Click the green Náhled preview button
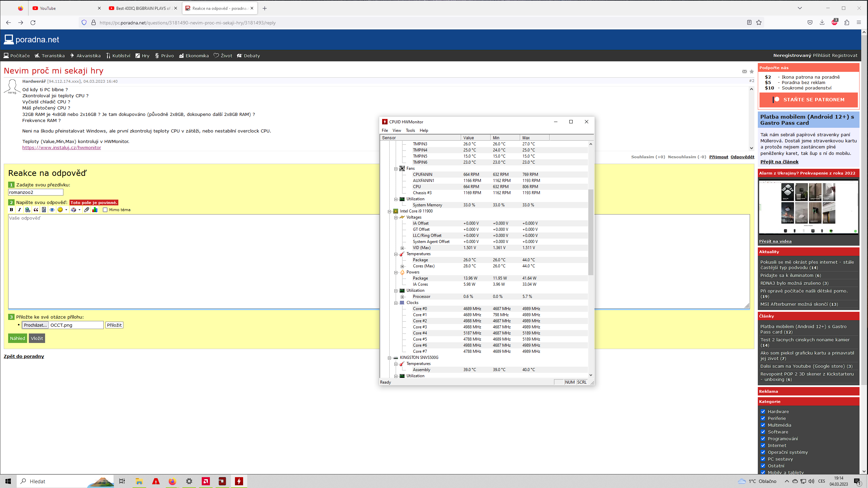868x488 pixels. pos(17,338)
